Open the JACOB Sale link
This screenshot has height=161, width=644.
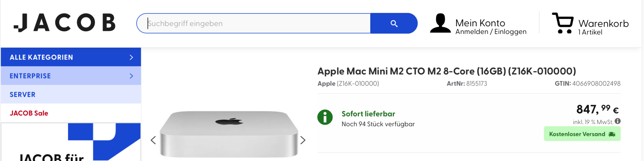(x=29, y=113)
